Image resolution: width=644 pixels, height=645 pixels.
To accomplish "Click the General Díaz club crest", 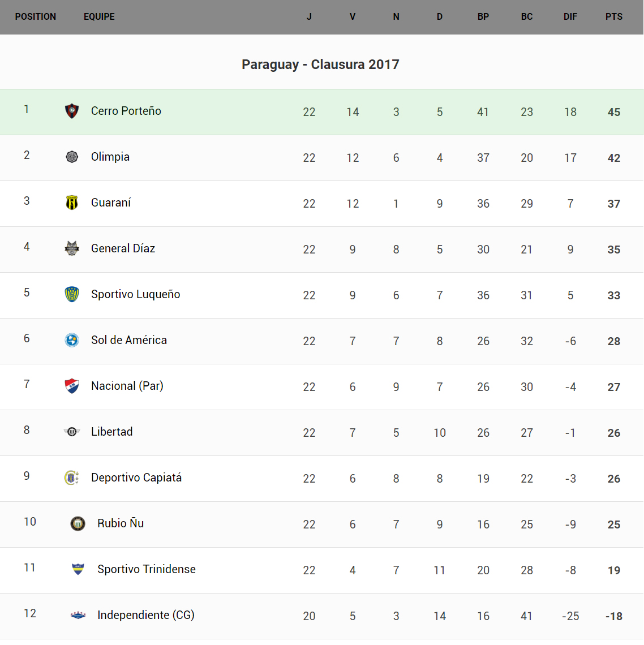I will pos(72,248).
